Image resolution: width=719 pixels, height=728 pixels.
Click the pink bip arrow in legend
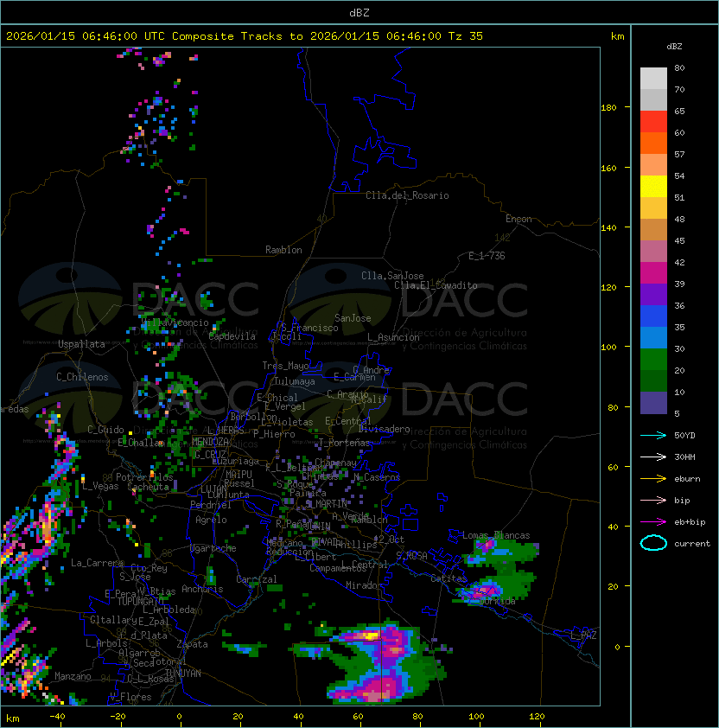coord(653,500)
